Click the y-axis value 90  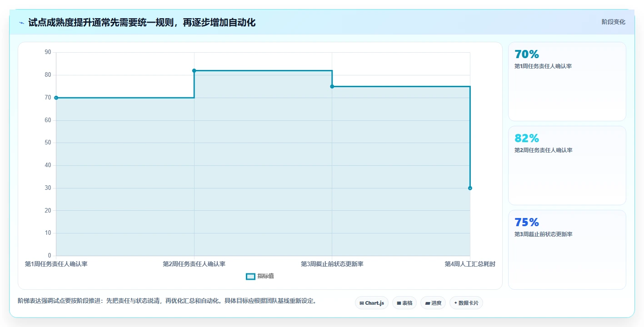[48, 52]
